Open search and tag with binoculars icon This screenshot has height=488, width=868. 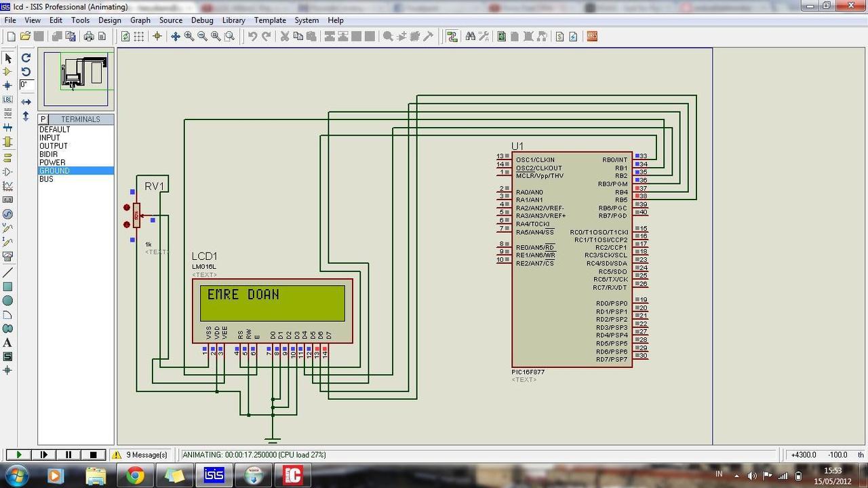pos(470,37)
